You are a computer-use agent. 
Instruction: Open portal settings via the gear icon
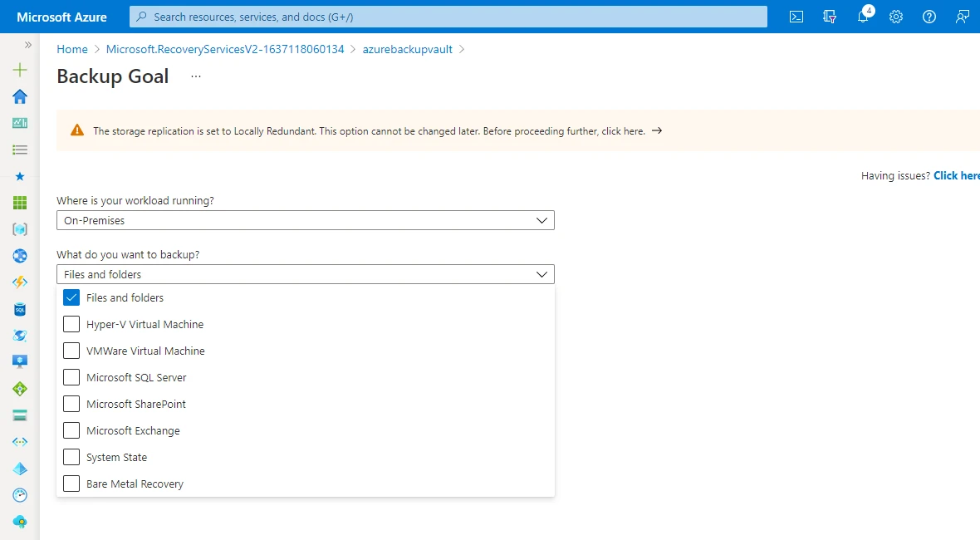tap(895, 17)
